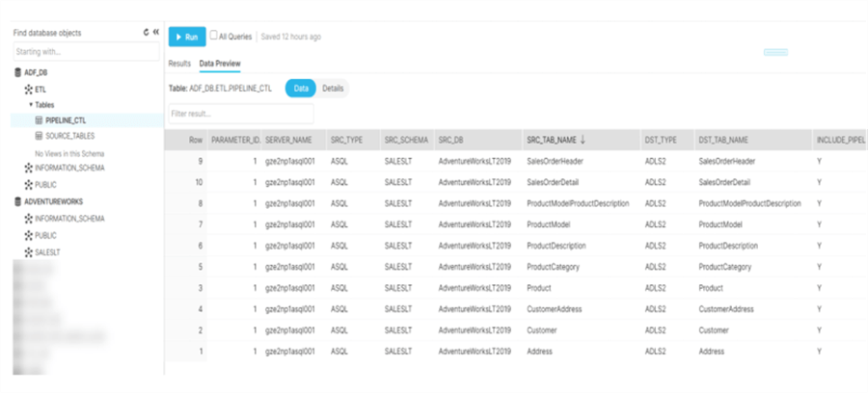Click the sort arrow on SRC_TAB_NAME column

click(x=583, y=140)
